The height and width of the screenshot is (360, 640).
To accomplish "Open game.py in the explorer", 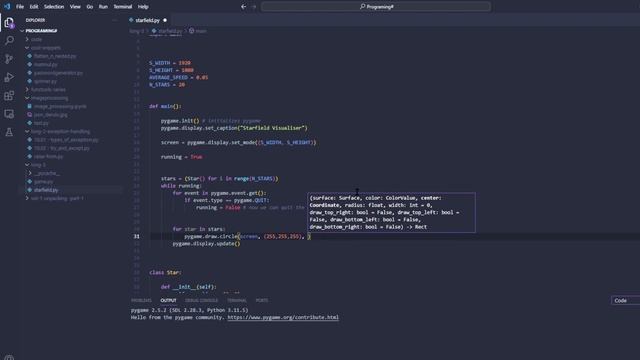I will [x=43, y=182].
